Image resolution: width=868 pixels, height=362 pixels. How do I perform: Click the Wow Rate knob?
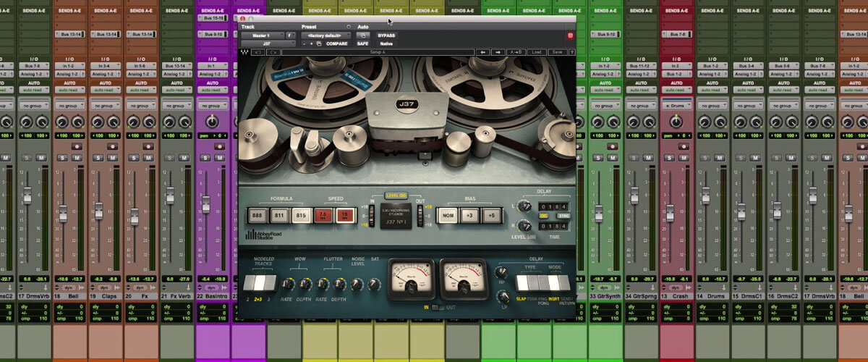(x=287, y=285)
